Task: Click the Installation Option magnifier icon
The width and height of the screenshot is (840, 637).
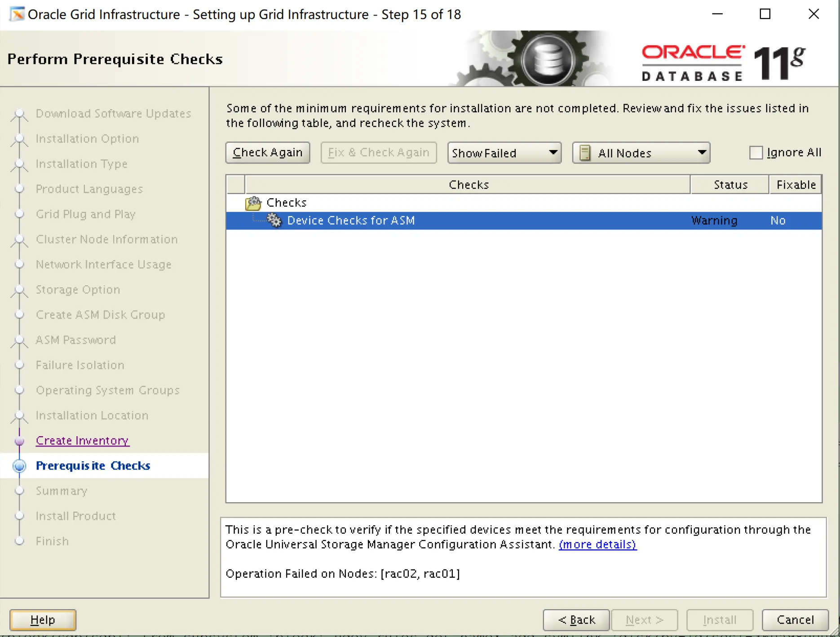Action: click(19, 139)
